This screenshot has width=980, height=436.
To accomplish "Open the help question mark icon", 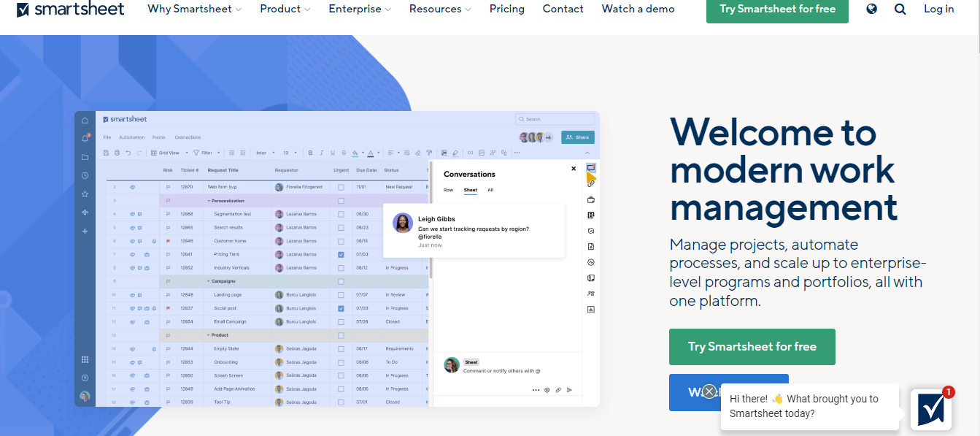I will 85,378.
